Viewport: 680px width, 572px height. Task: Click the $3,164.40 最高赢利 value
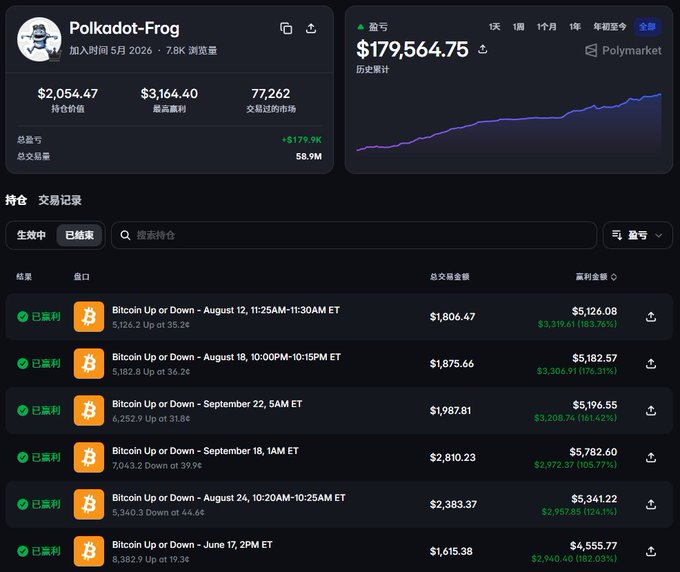pyautogui.click(x=169, y=93)
